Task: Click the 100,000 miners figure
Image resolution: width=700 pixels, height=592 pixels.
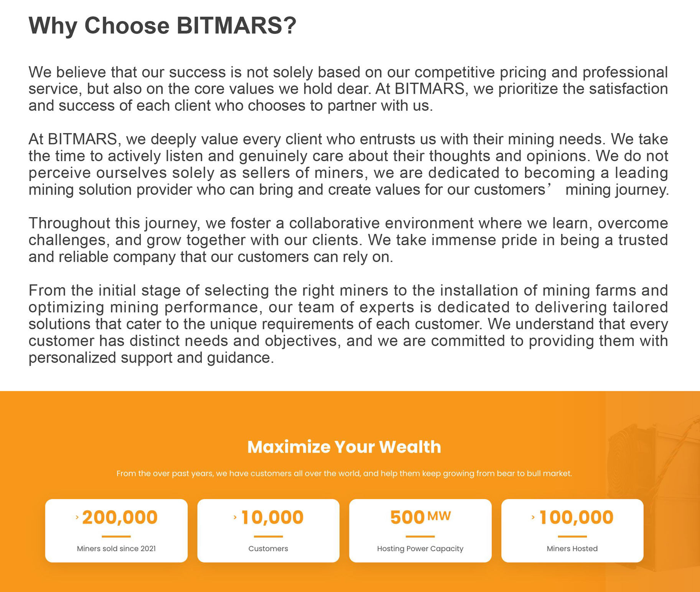Action: click(x=576, y=517)
